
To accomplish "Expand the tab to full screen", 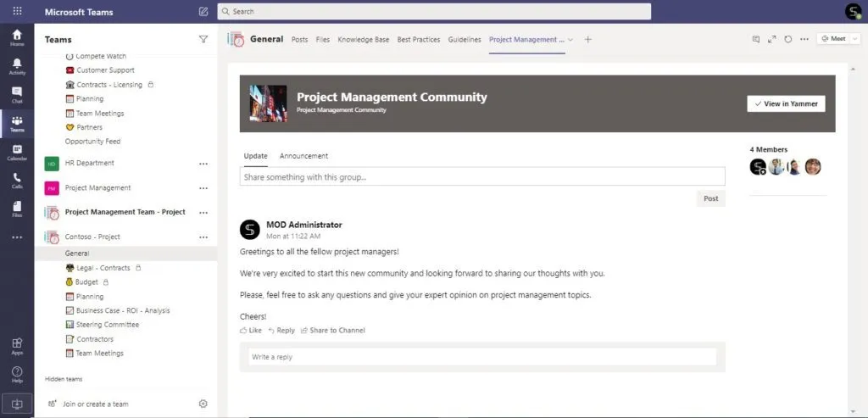I will click(771, 39).
